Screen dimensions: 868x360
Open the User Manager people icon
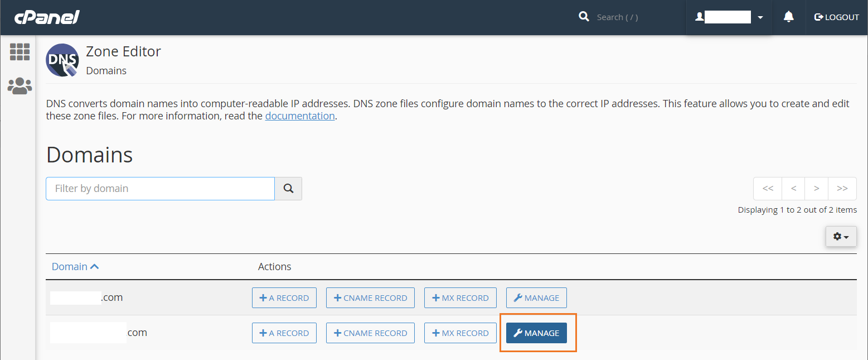pyautogui.click(x=20, y=86)
